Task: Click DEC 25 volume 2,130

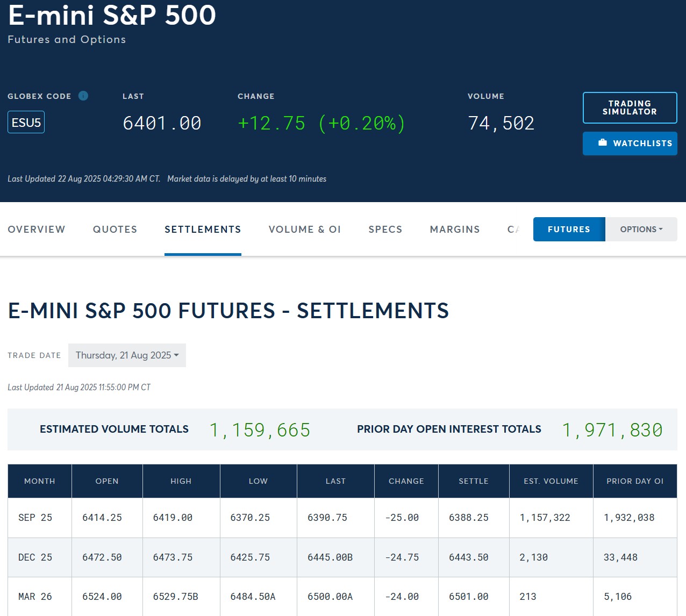Action: coord(534,557)
